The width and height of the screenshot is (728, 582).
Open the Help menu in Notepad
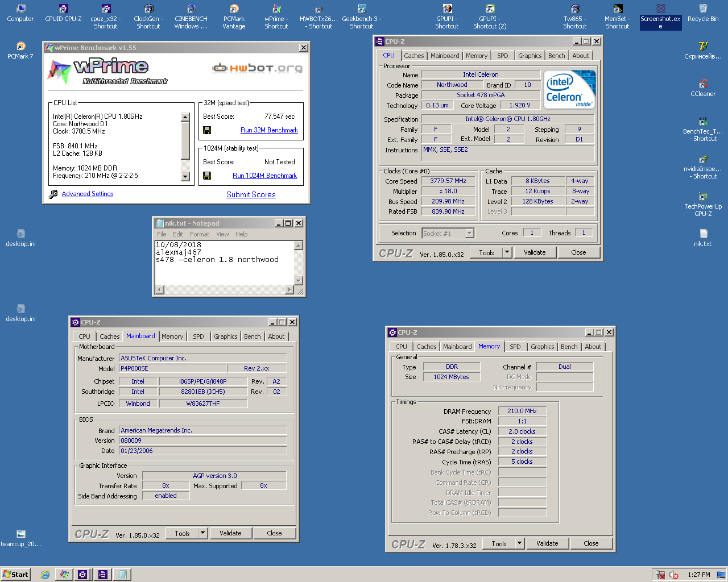[x=242, y=234]
